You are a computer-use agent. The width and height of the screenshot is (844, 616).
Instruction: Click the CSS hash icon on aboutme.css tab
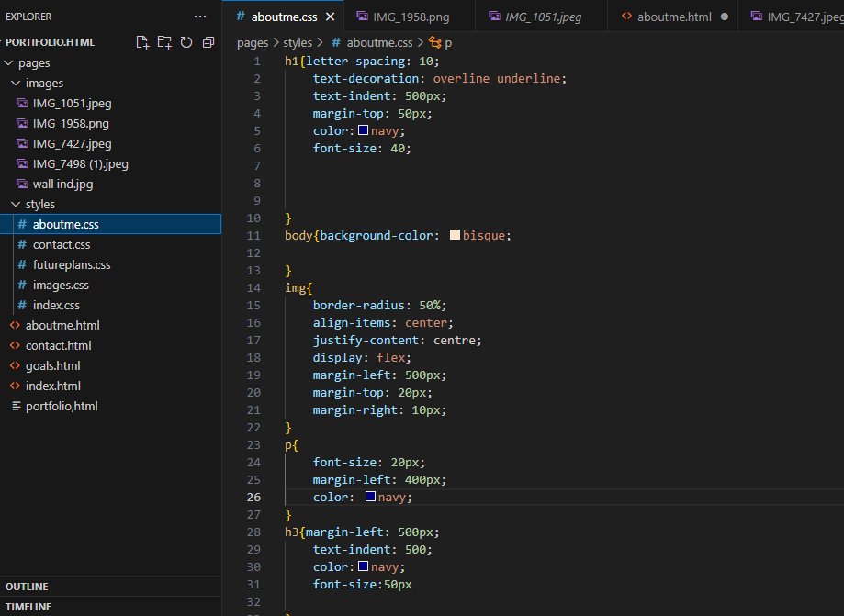coord(241,17)
